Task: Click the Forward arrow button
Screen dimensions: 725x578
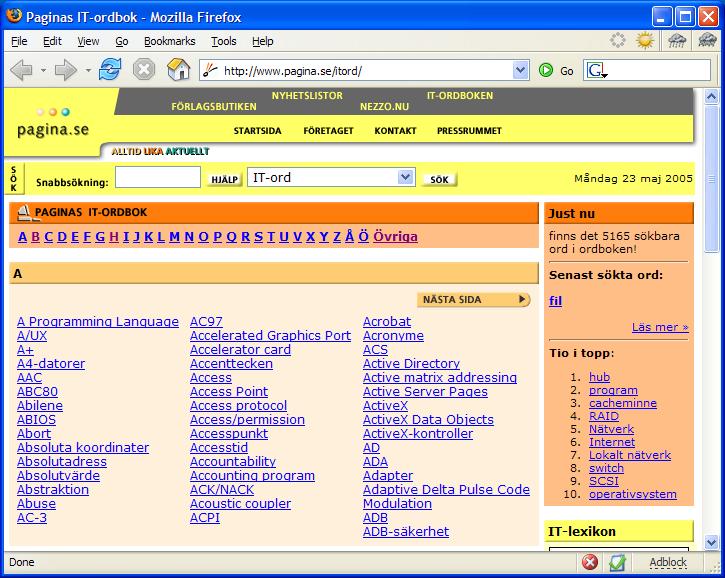Action: click(x=66, y=71)
